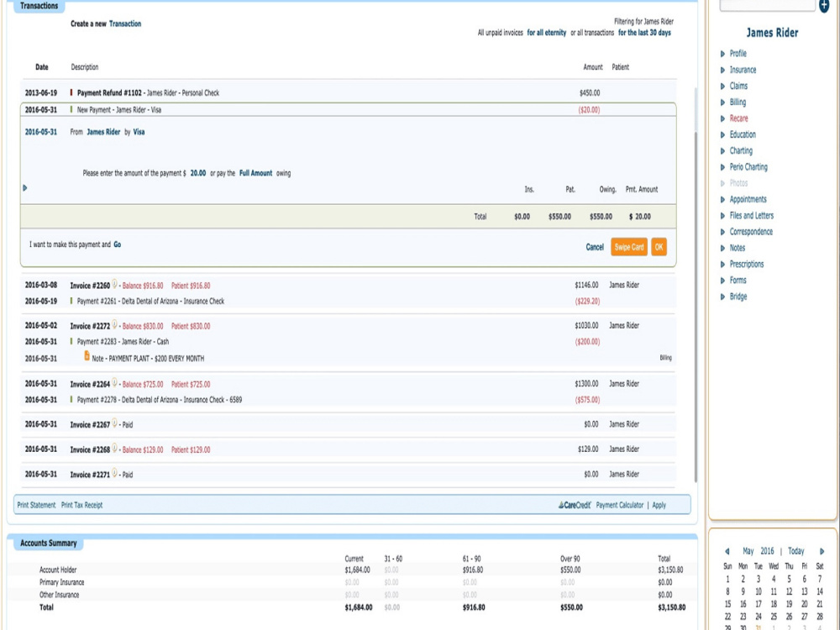The width and height of the screenshot is (840, 630).
Task: Expand Education arrow in sidebar
Action: click(722, 135)
